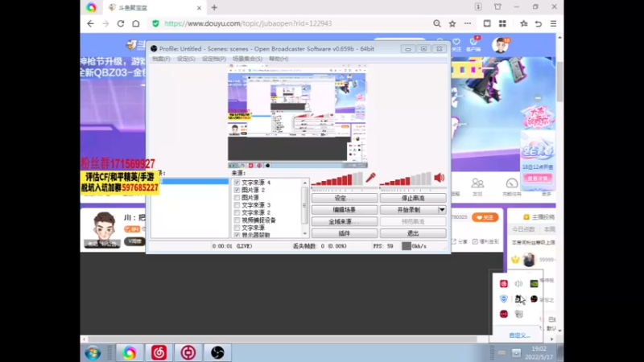Viewport: 644px width, 362px height.
Task: Open the shirt skin icon in title bar
Action: (x=497, y=7)
